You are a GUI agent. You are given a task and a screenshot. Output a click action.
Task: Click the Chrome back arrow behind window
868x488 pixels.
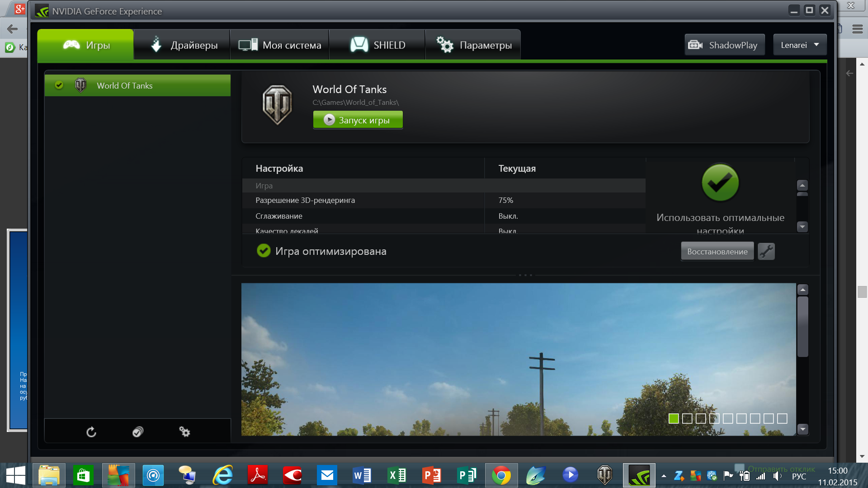(x=12, y=29)
